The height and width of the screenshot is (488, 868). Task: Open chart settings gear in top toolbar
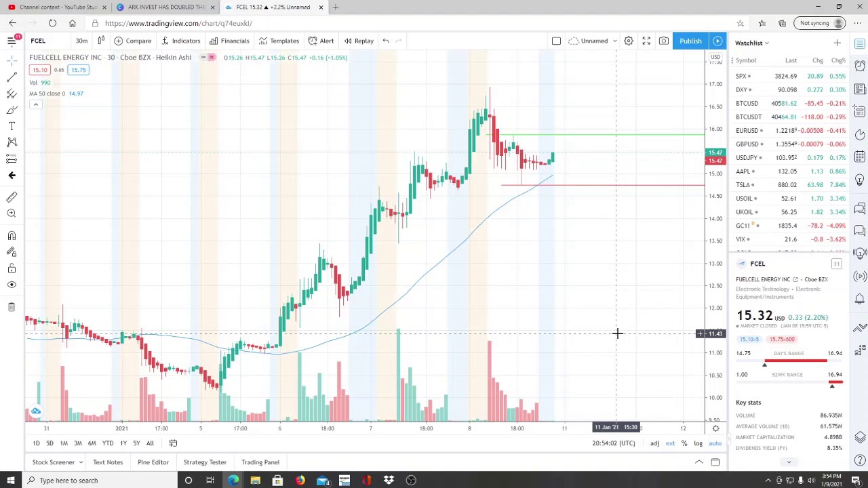point(629,41)
